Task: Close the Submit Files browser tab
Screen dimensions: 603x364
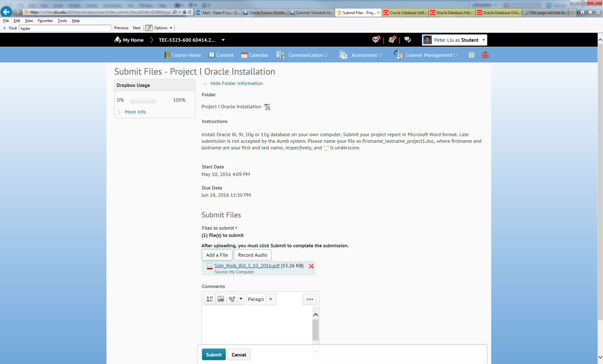Action: pos(378,13)
